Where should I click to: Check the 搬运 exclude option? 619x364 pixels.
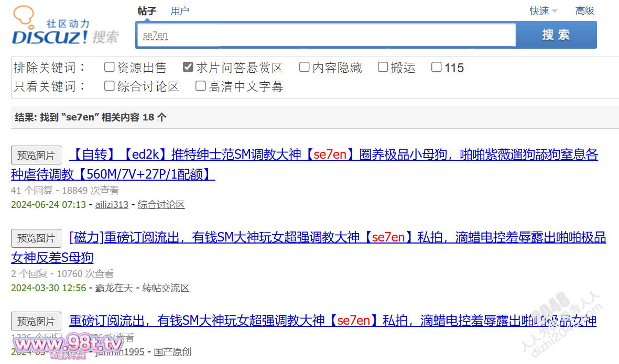point(383,67)
